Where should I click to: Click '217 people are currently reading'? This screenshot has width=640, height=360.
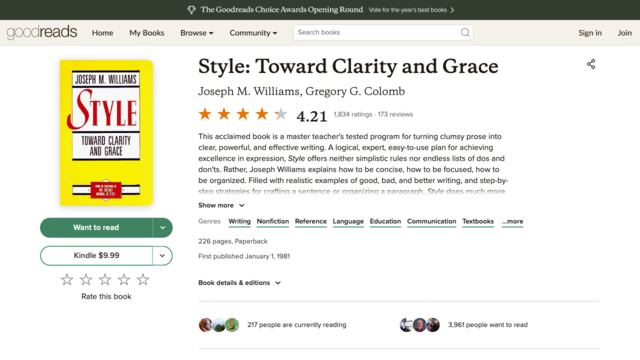click(x=297, y=325)
